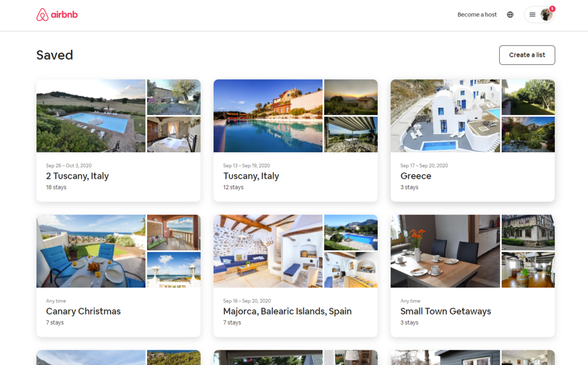The width and height of the screenshot is (588, 365).
Task: Click Become a host link
Action: (477, 15)
